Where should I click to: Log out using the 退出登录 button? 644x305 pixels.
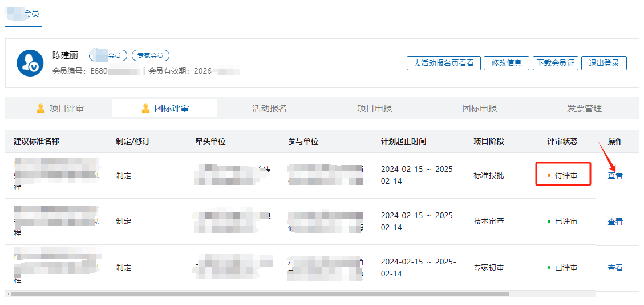click(x=604, y=63)
